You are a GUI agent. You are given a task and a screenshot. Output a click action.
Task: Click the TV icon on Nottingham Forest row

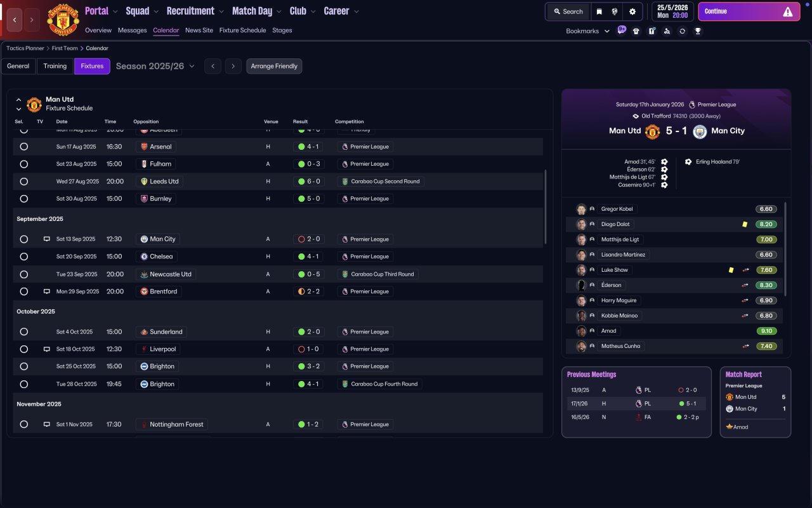pyautogui.click(x=46, y=424)
